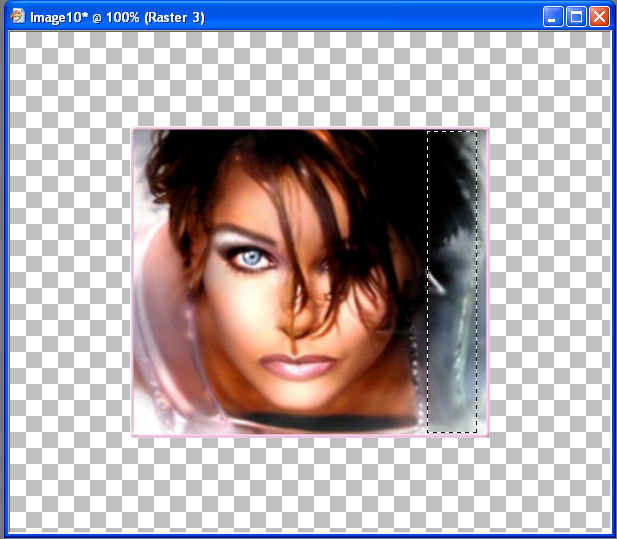Minimize the Image10 window
The height and width of the screenshot is (539, 617).
point(552,17)
